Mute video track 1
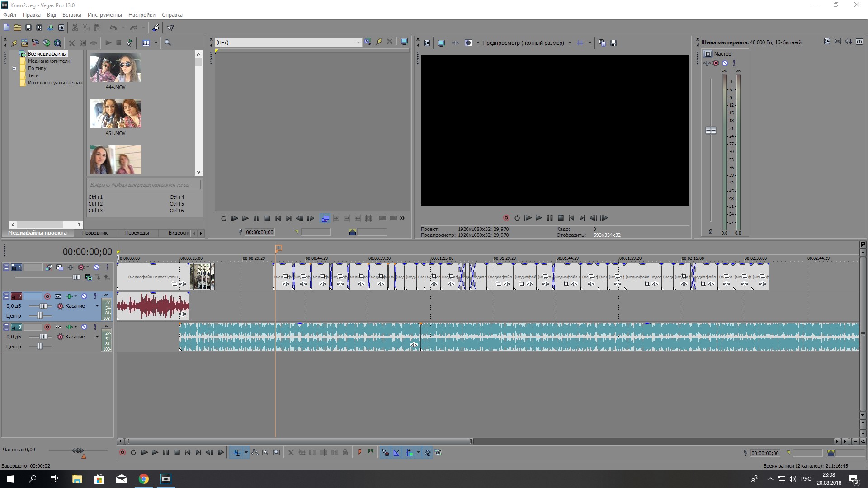The image size is (868, 488). [96, 267]
